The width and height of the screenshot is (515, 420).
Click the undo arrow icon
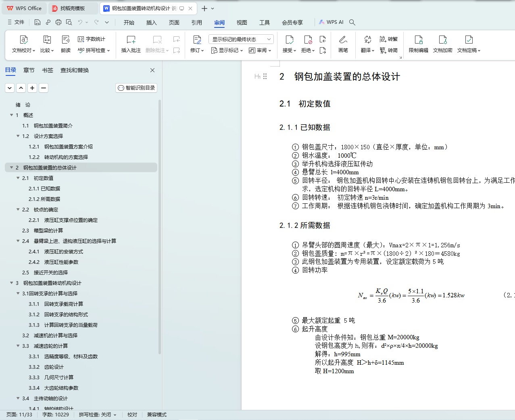pyautogui.click(x=80, y=22)
